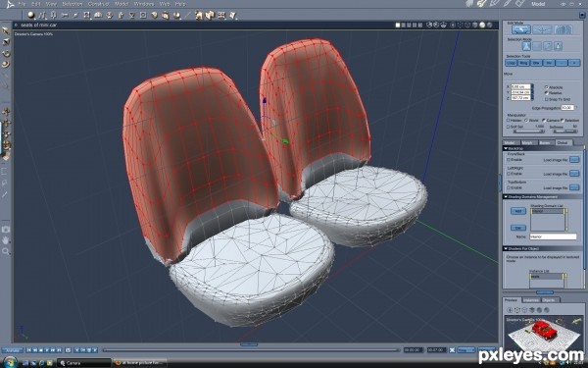Image resolution: width=588 pixels, height=368 pixels.
Task: Click the Loop selection tool button
Action: [x=512, y=63]
